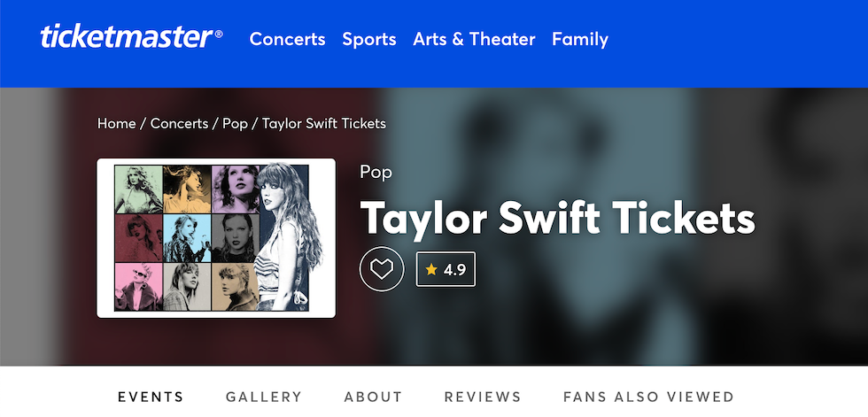Viewport: 868px width, 417px height.
Task: Jump to Fans Also Viewed tab
Action: pos(648,397)
